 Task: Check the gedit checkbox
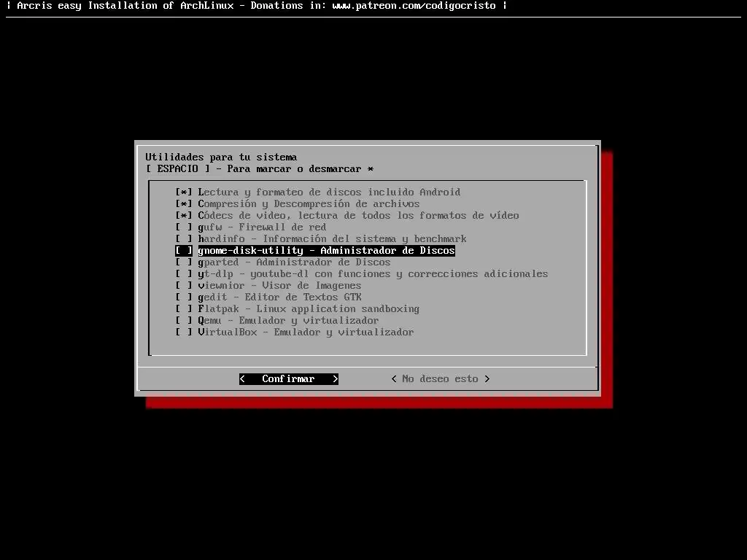pos(184,297)
